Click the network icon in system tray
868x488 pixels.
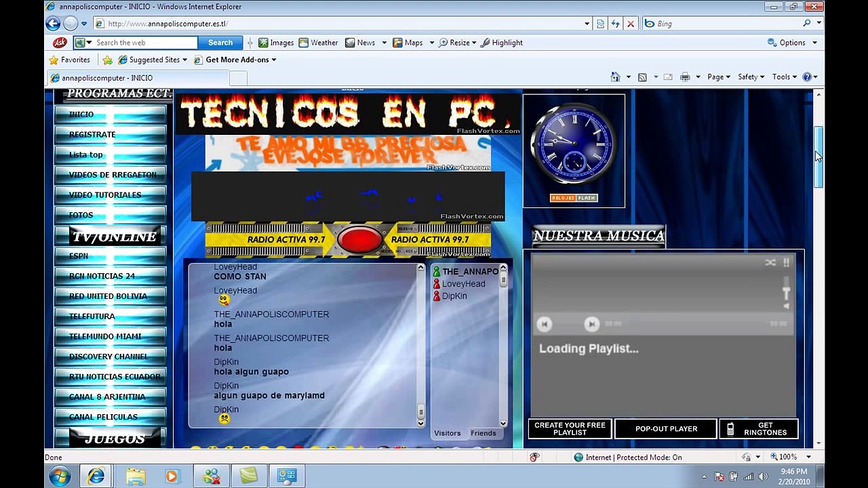point(749,476)
